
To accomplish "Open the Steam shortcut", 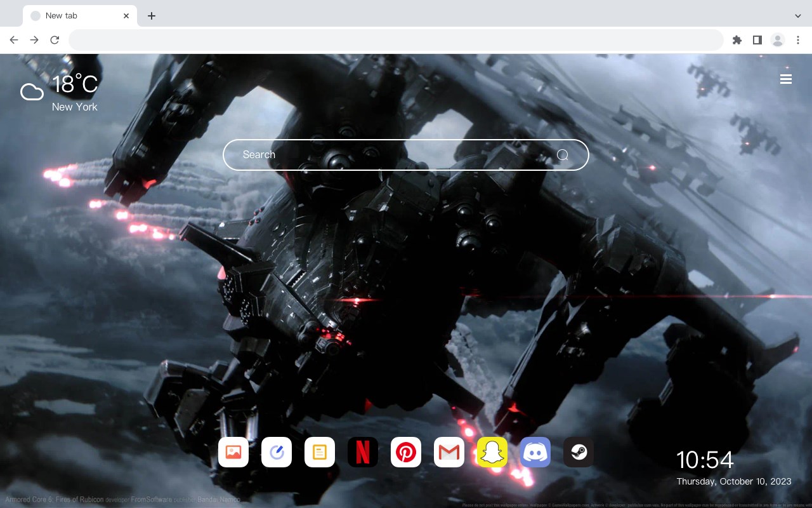I will pos(579,452).
